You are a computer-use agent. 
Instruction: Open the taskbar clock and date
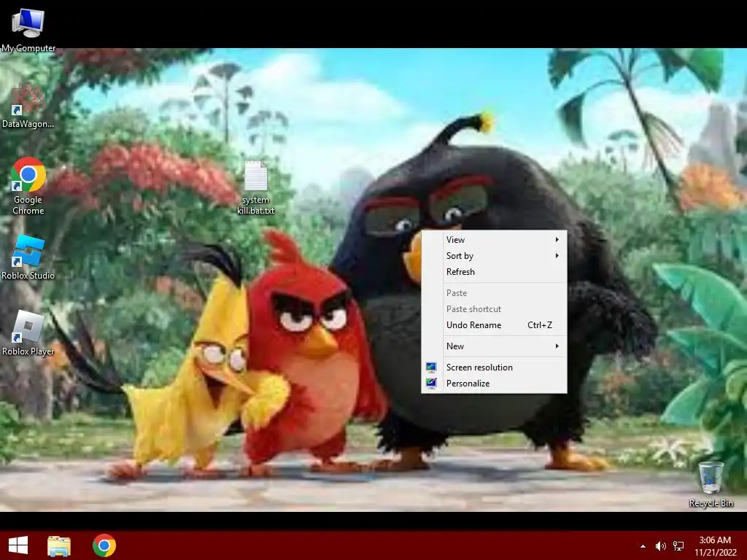click(715, 545)
